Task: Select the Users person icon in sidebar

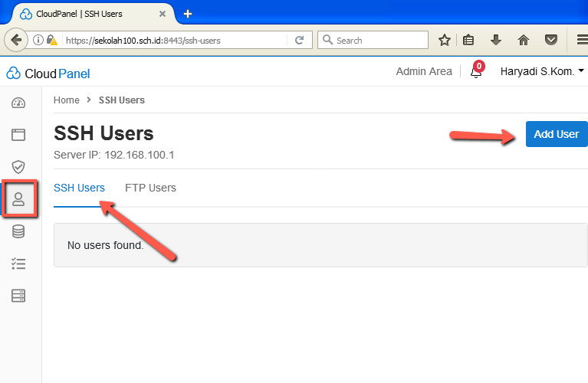Action: [x=18, y=199]
